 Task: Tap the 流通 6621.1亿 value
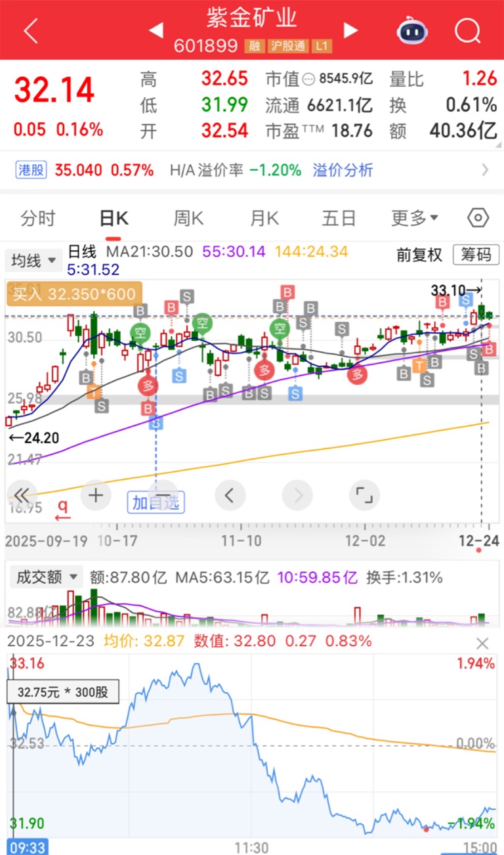[x=320, y=104]
